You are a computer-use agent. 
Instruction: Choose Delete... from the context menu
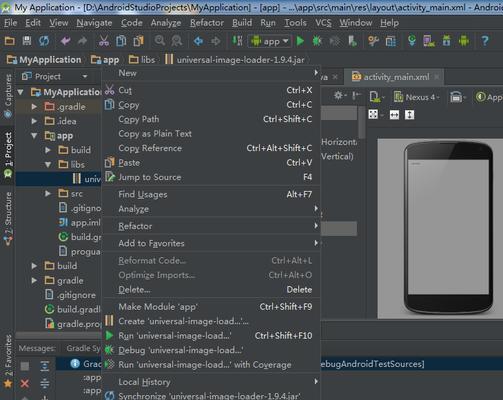pyautogui.click(x=211, y=290)
